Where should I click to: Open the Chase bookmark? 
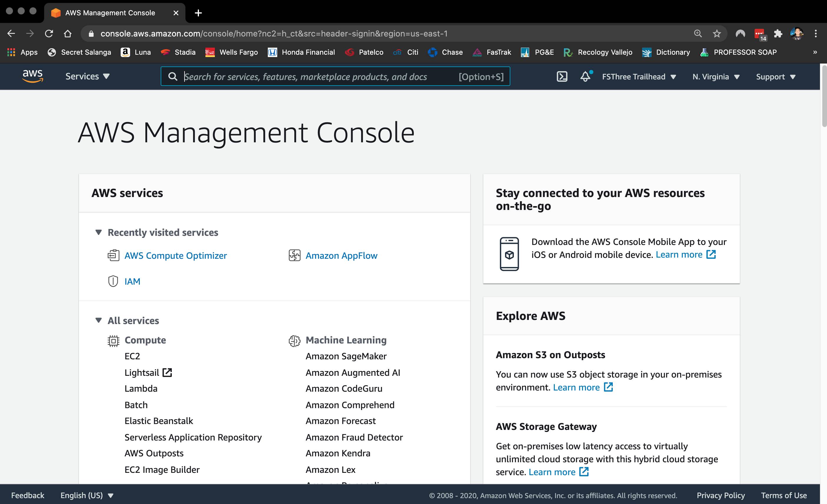tap(445, 52)
